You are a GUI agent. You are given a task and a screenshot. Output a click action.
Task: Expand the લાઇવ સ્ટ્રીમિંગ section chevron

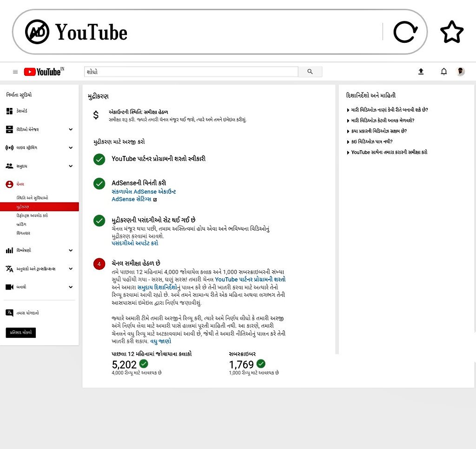point(71,147)
